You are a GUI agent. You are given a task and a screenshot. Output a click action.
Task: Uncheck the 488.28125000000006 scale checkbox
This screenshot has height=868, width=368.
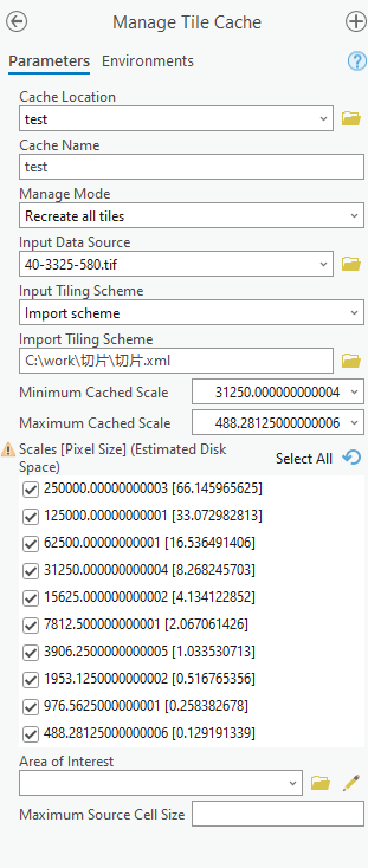point(30,734)
